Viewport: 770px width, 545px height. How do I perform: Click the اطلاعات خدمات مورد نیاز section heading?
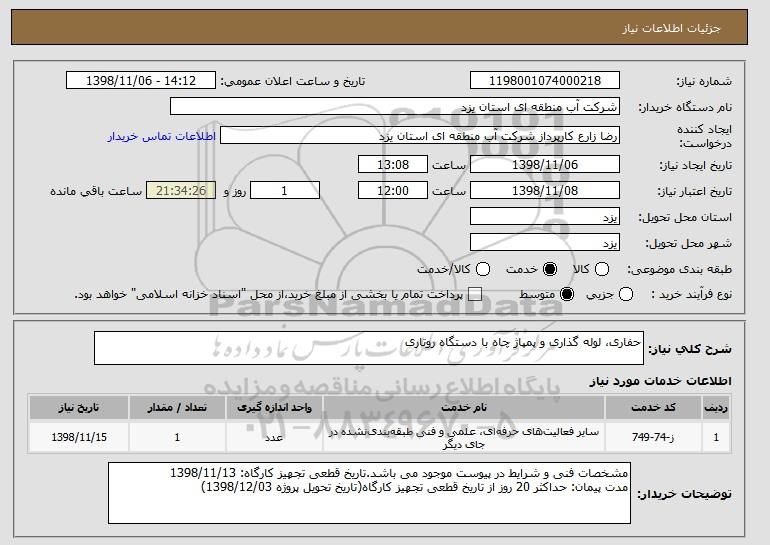pyautogui.click(x=660, y=381)
